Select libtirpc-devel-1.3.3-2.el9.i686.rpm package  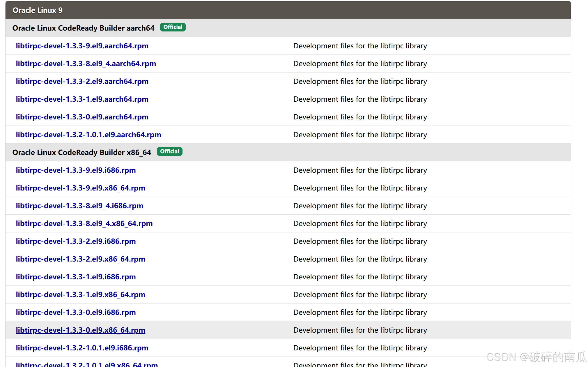pyautogui.click(x=76, y=241)
